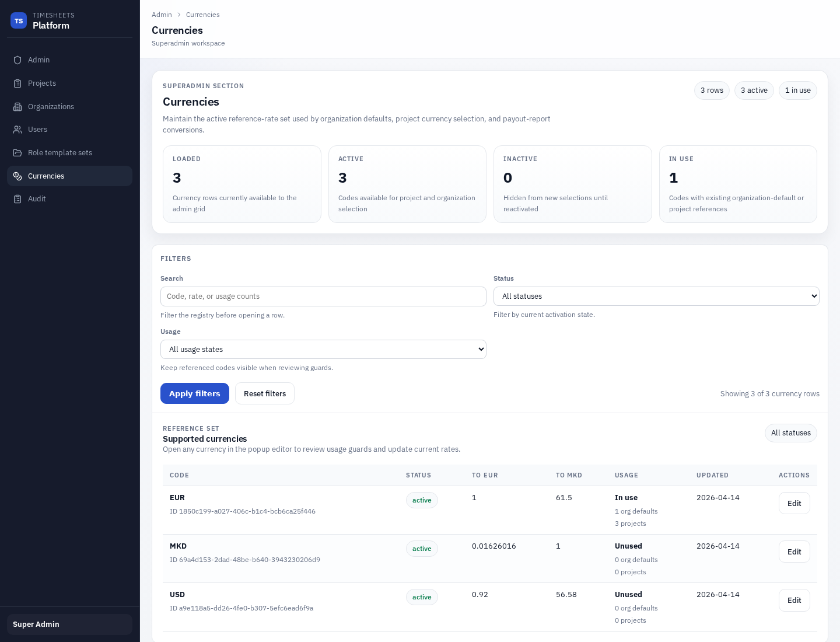Viewport: 840px width, 642px height.
Task: Select the Currencies icon in the sidebar
Action: point(17,176)
